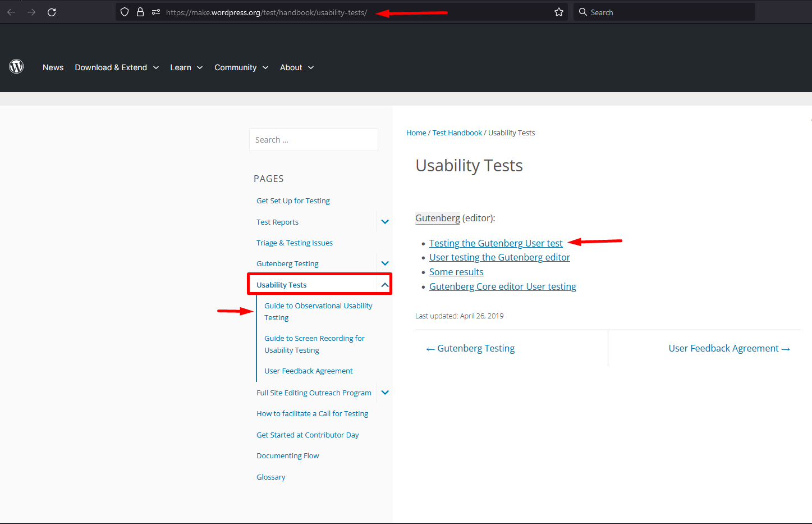
Task: Open the shield tracking protection icon
Action: tap(125, 12)
